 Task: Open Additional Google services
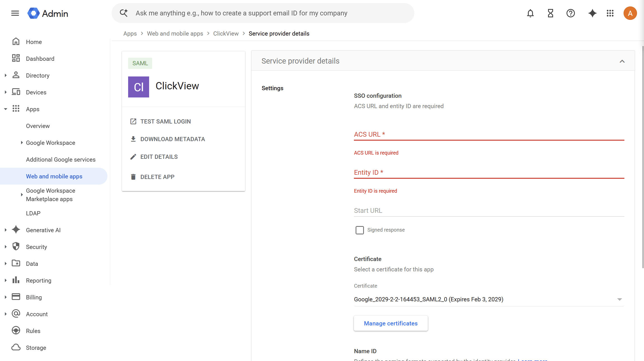coord(61,159)
